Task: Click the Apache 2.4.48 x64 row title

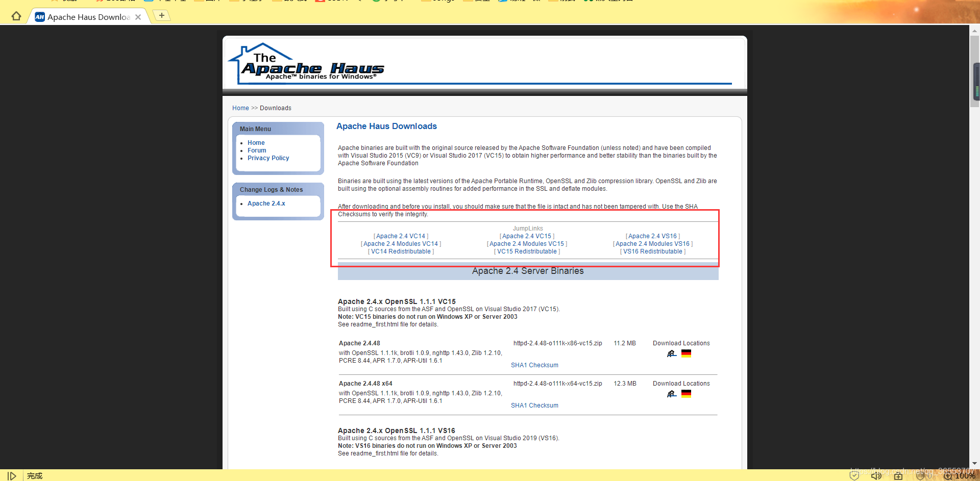Action: tap(365, 384)
